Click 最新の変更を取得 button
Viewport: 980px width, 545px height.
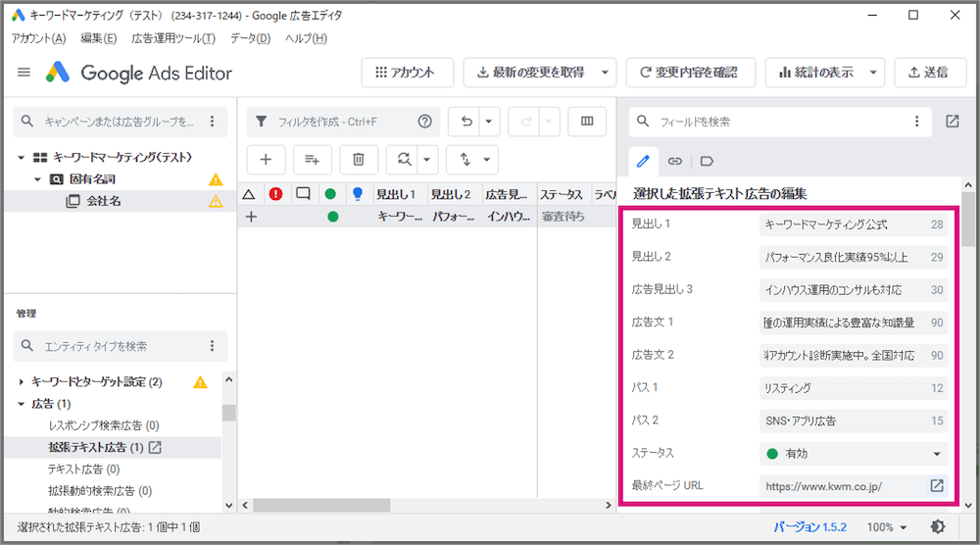tap(530, 73)
